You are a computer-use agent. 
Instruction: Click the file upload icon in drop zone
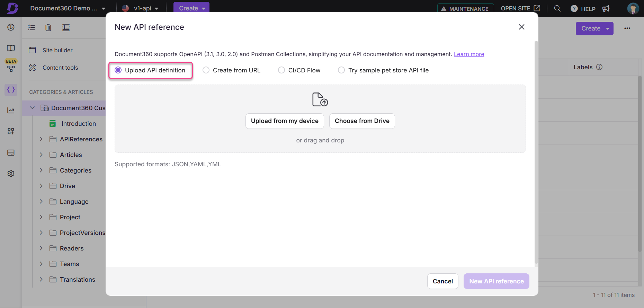(x=320, y=99)
